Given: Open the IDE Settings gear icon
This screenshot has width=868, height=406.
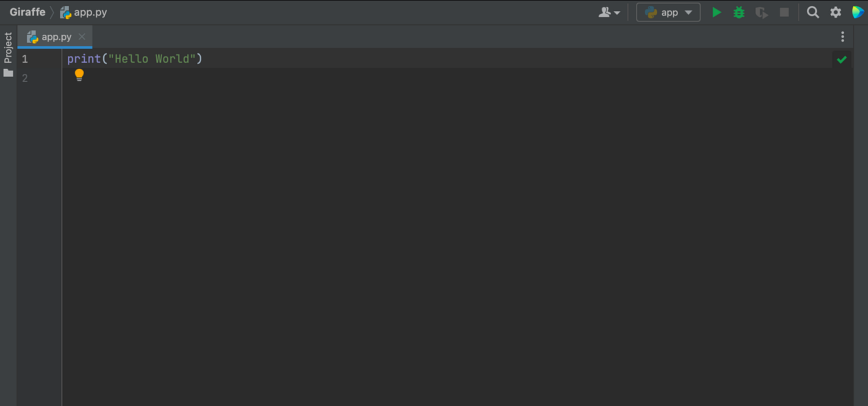Looking at the screenshot, I should (x=835, y=12).
